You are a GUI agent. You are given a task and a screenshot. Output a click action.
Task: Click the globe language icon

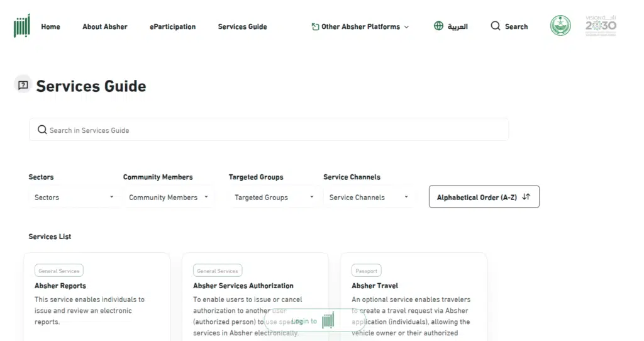pyautogui.click(x=438, y=26)
